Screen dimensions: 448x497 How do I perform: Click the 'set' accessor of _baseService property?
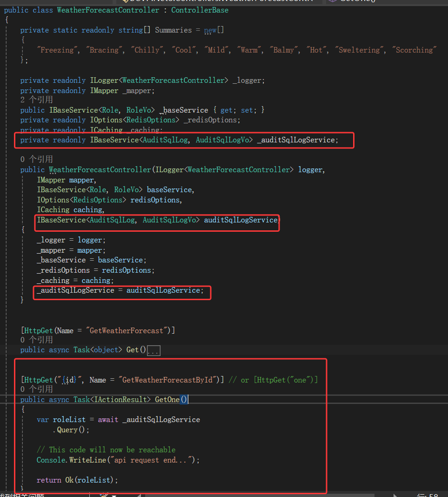[247, 110]
